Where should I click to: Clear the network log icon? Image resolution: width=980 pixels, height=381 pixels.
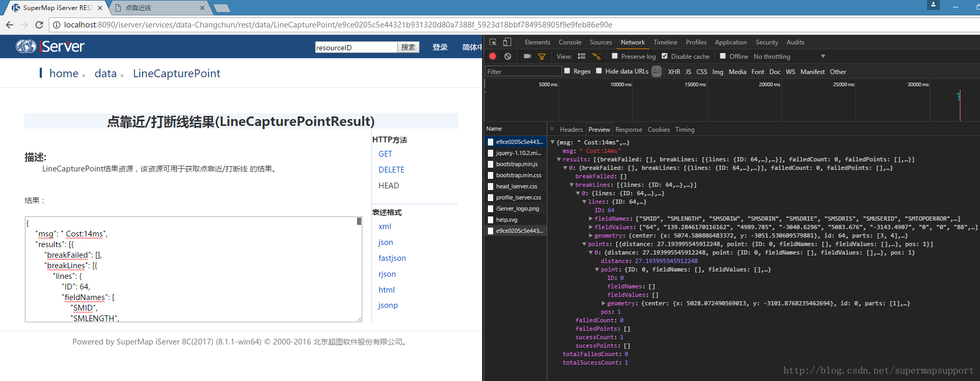(x=507, y=56)
